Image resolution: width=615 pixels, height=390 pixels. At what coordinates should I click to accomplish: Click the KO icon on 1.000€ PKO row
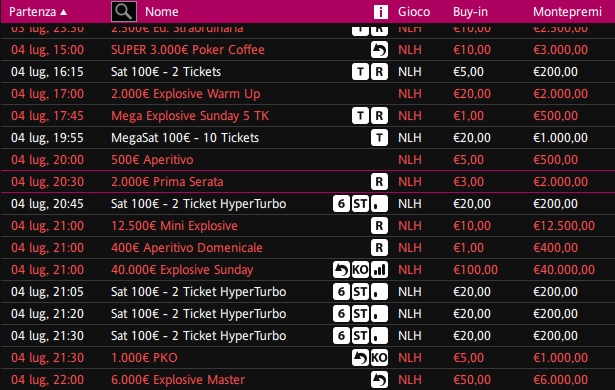point(379,357)
